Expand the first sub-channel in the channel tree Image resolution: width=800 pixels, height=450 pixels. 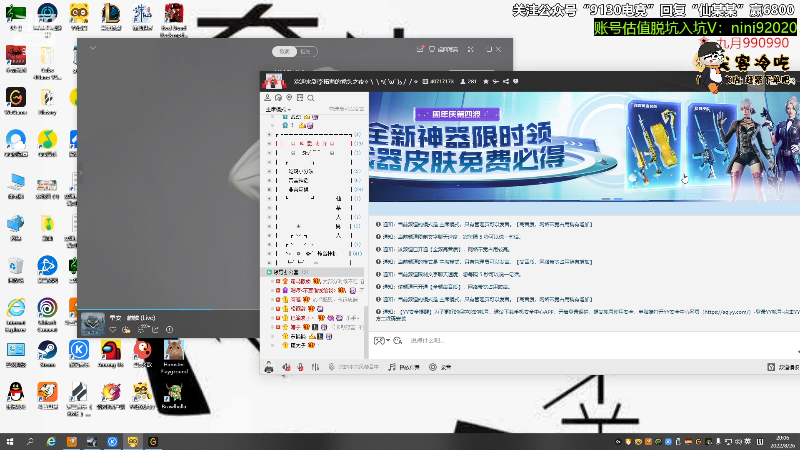(x=269, y=135)
